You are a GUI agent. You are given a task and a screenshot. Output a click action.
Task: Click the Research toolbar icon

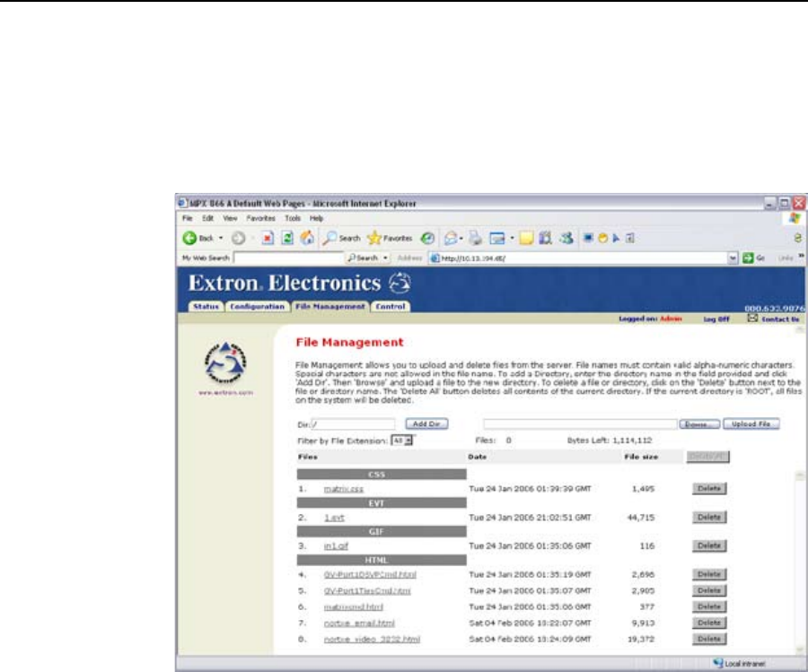546,238
